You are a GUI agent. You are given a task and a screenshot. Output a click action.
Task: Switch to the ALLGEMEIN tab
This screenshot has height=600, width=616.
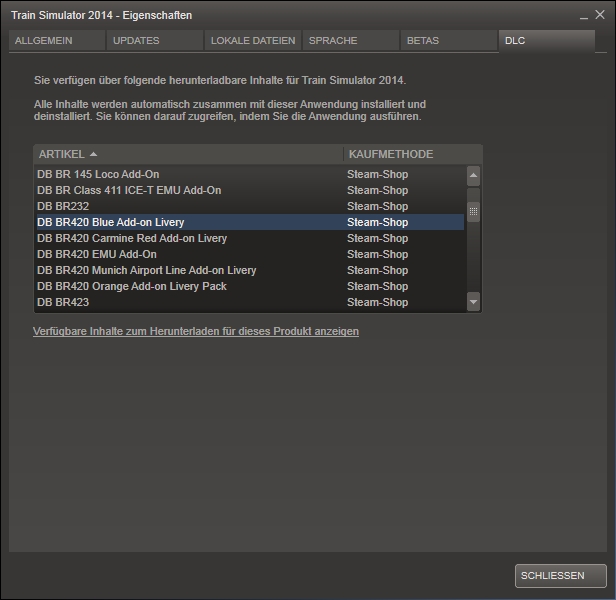(x=57, y=40)
